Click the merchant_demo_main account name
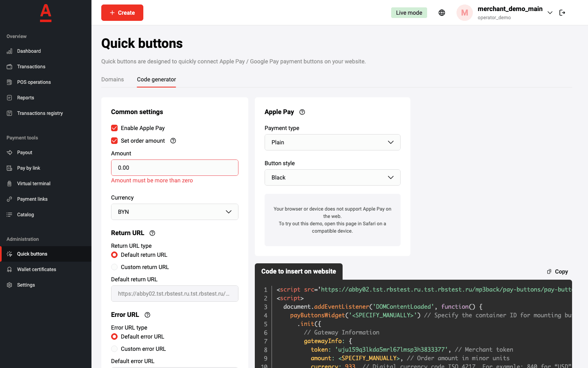Image resolution: width=588 pixels, height=368 pixels. [510, 9]
